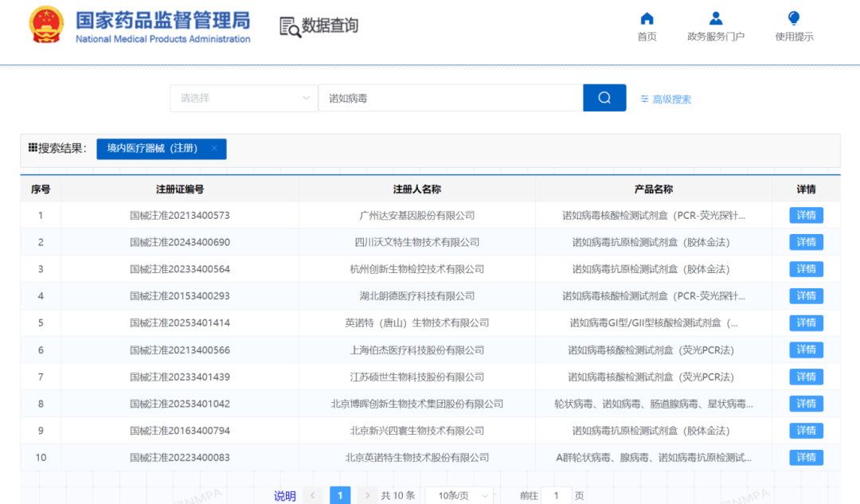Go to next page arrow
This screenshot has width=860, height=504.
pyautogui.click(x=367, y=495)
